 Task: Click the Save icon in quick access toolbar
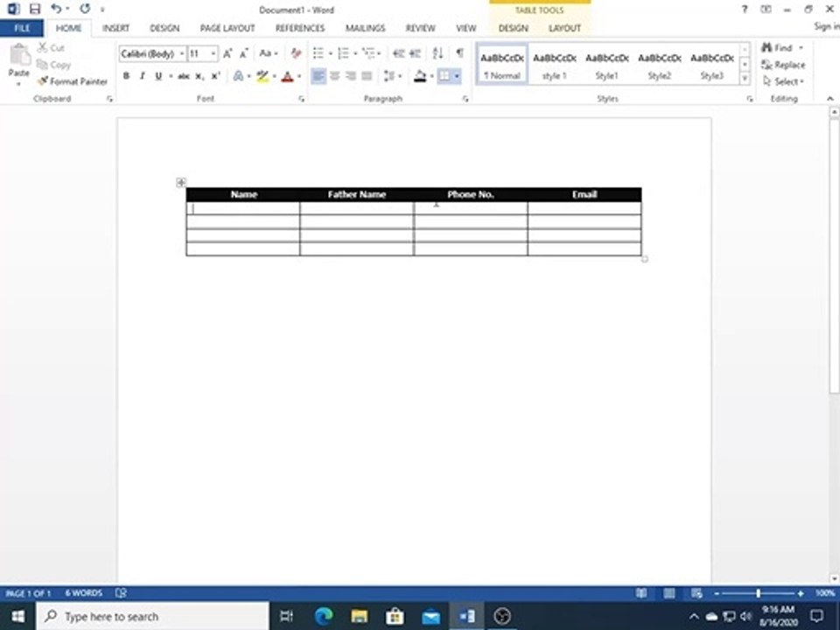point(35,9)
